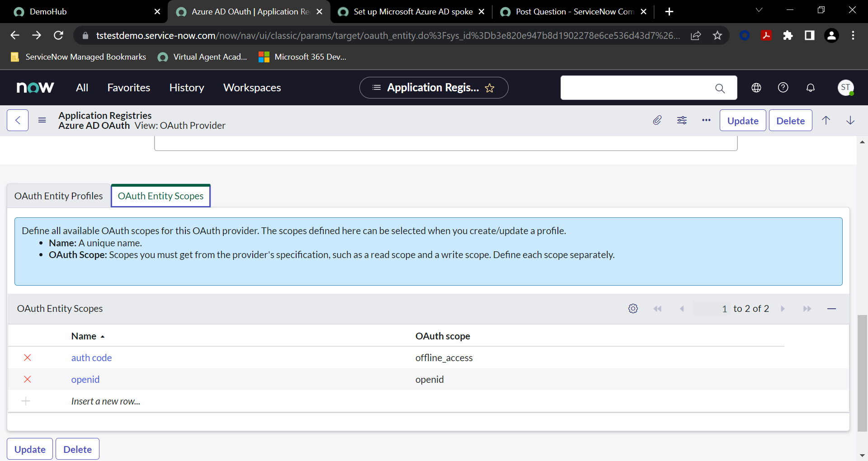Open the attachments paperclip icon
868x461 pixels.
657,120
